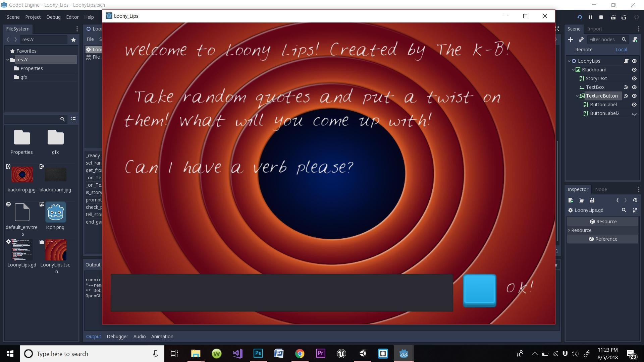
Task: Play the edited scene via clapper-play icon
Action: coord(613,17)
